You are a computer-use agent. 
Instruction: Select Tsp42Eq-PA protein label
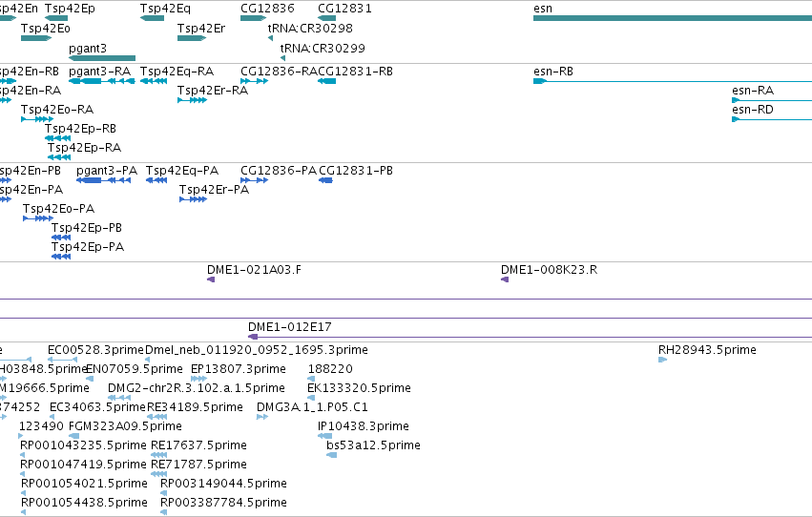182,171
